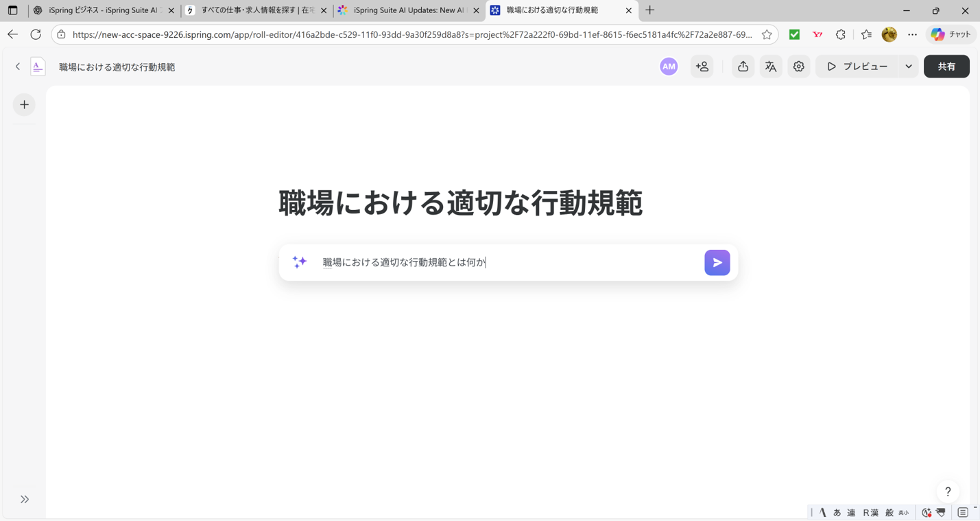Toggle the IME 般 conversion mode
This screenshot has width=980, height=521.
pyautogui.click(x=888, y=512)
